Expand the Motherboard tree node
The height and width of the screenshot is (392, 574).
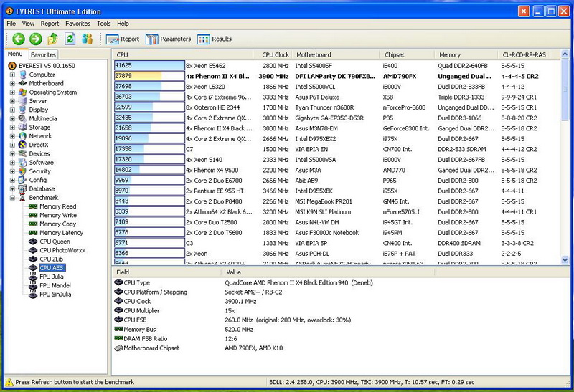coord(12,83)
